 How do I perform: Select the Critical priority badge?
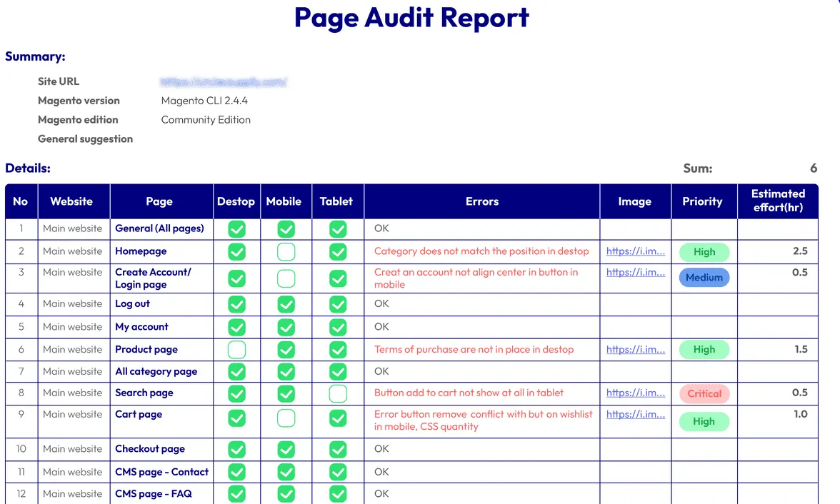(704, 393)
